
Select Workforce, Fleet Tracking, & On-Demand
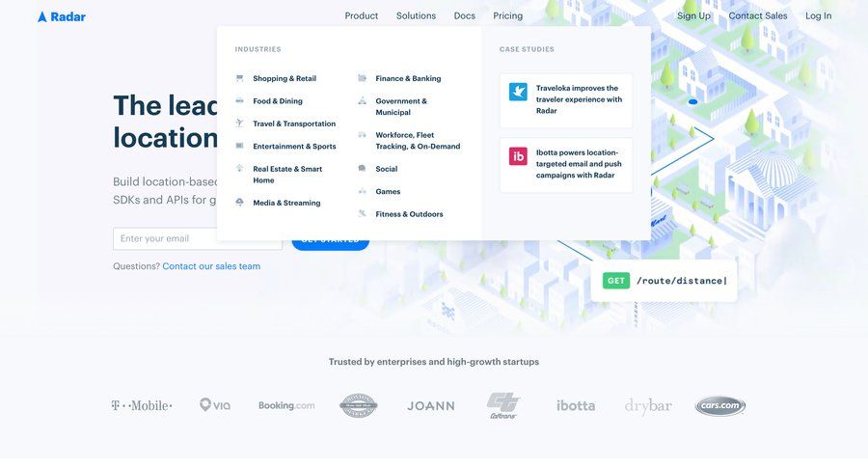click(x=418, y=141)
